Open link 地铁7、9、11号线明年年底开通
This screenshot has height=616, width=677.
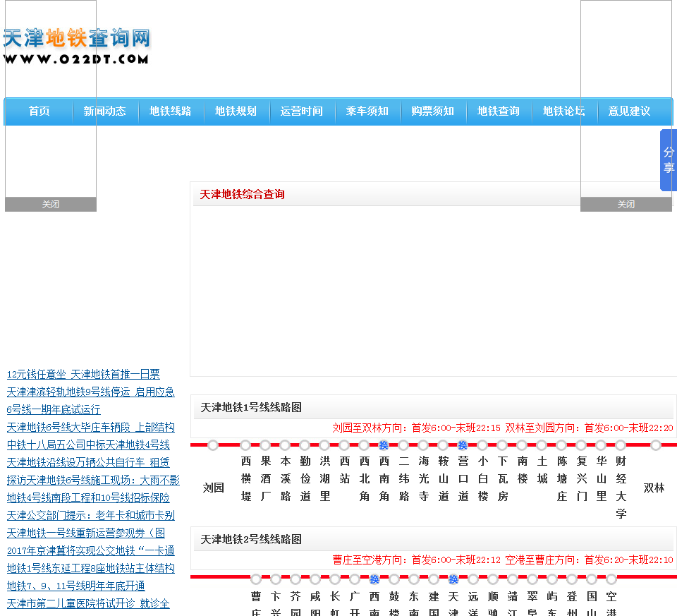coord(75,586)
